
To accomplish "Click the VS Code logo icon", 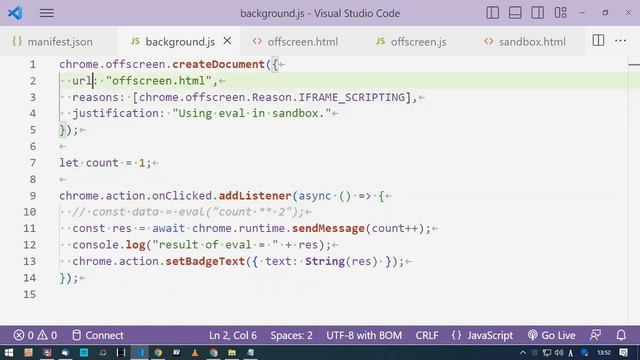I will pyautogui.click(x=15, y=13).
